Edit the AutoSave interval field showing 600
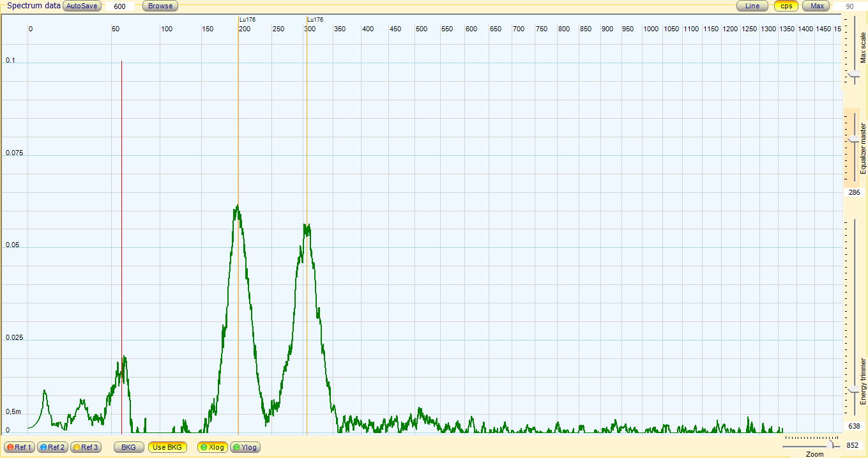This screenshot has width=868, height=458. [119, 6]
